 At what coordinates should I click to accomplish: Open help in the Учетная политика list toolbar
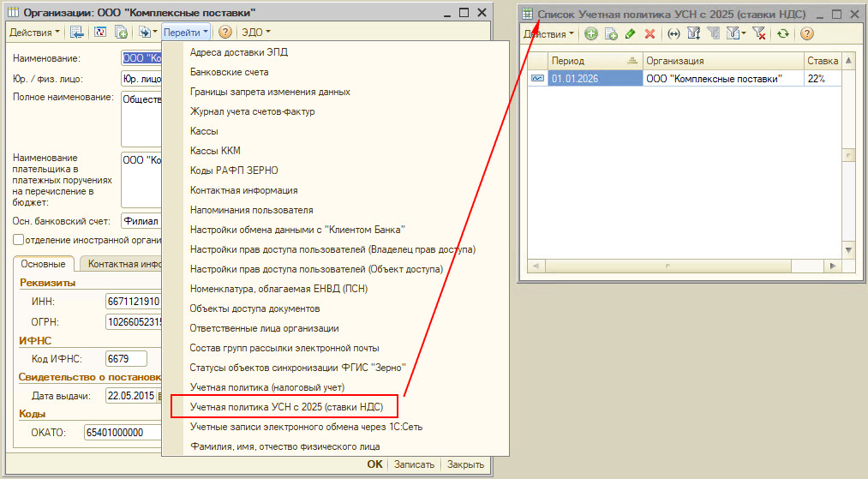[807, 33]
